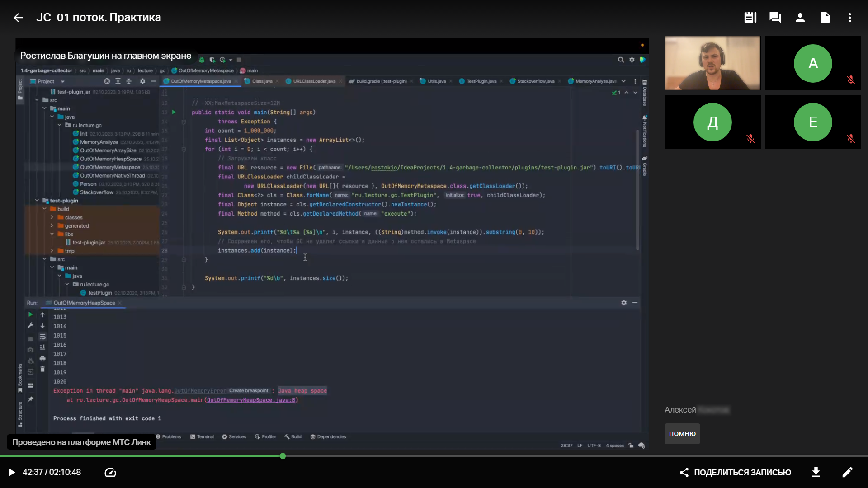Open the files document icon
Image resolution: width=868 pixels, height=488 pixels.
click(x=825, y=18)
